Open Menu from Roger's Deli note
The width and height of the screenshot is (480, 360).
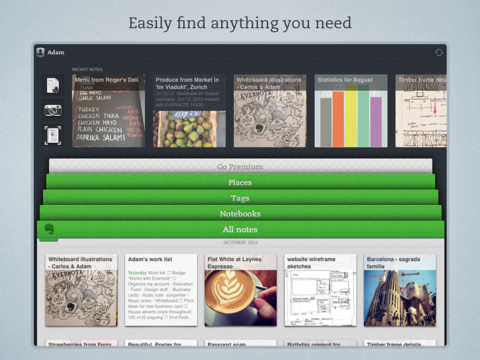[108, 111]
